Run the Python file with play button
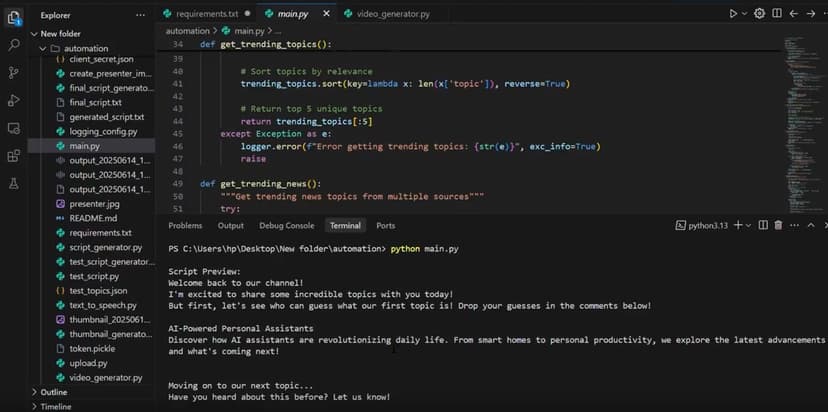828x412 pixels. [x=733, y=14]
